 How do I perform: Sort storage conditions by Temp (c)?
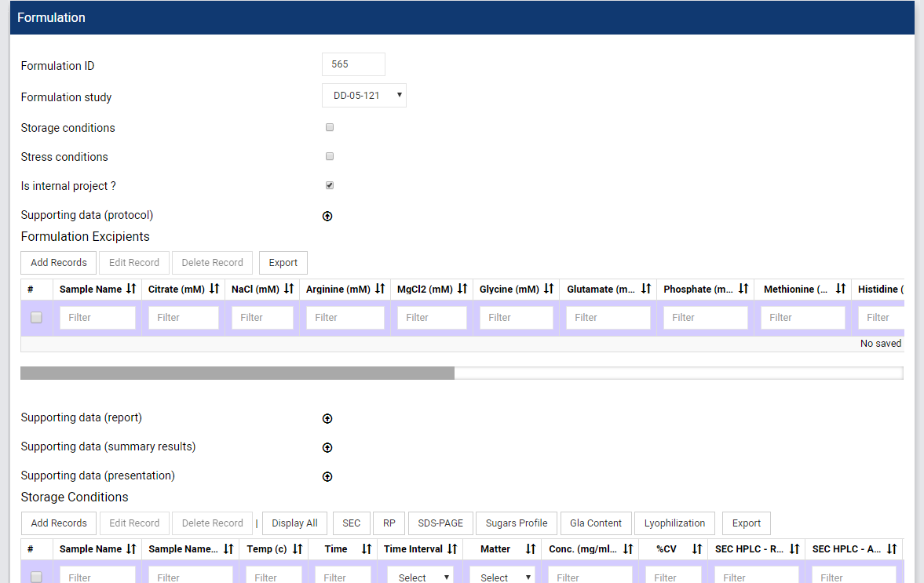pos(297,549)
